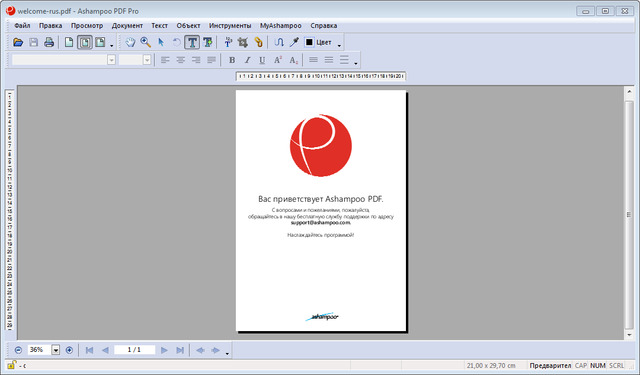Open the Документ menu

pos(127,26)
